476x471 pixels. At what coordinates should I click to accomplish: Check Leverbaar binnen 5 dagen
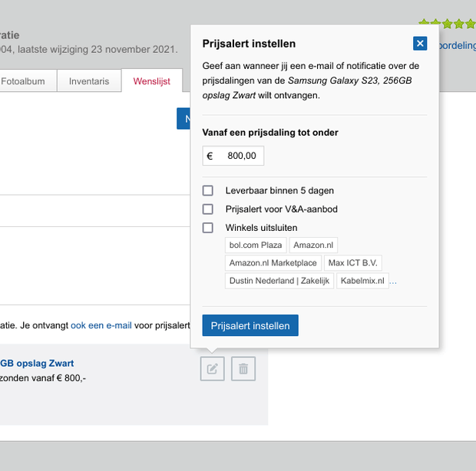click(207, 191)
